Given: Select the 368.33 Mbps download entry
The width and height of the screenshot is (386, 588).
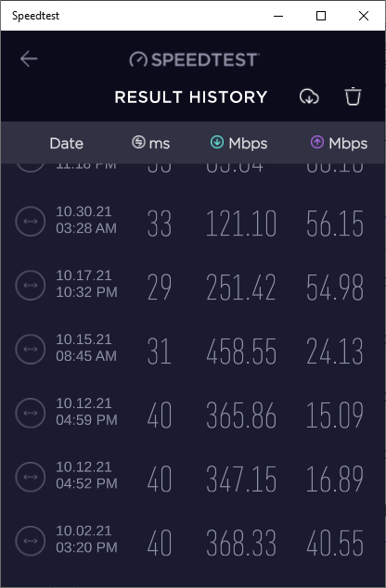Looking at the screenshot, I should (x=241, y=543).
